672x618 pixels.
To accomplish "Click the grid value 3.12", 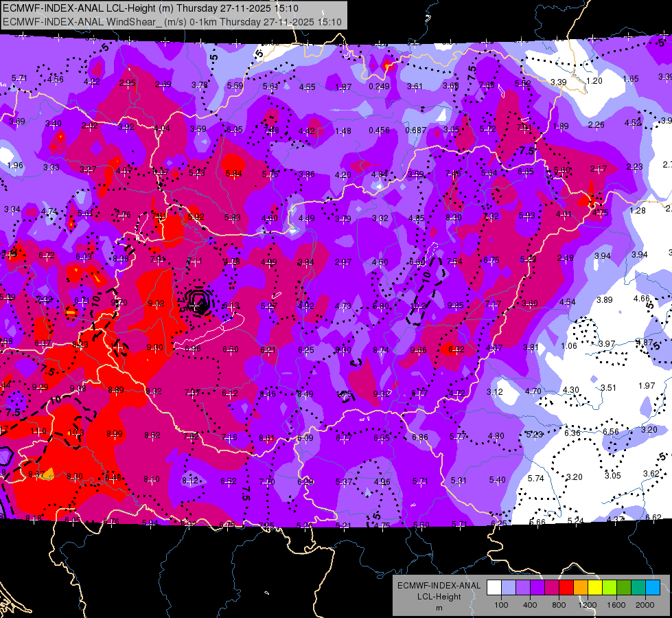I will (x=495, y=392).
